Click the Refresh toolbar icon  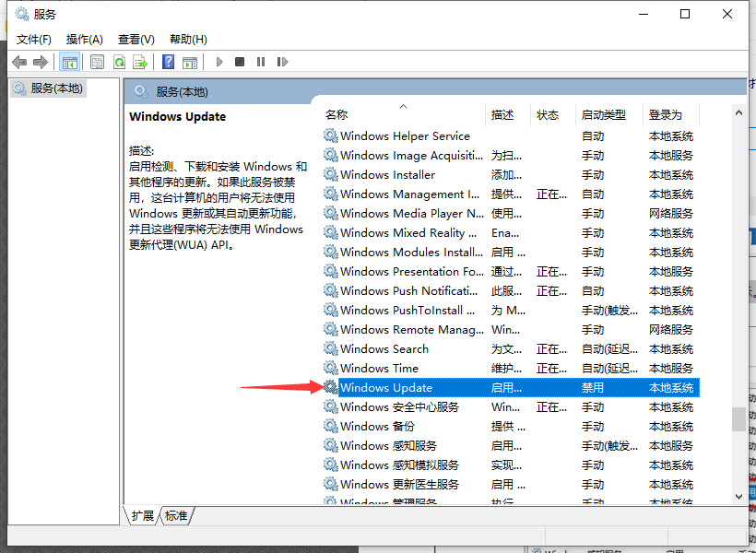[119, 62]
